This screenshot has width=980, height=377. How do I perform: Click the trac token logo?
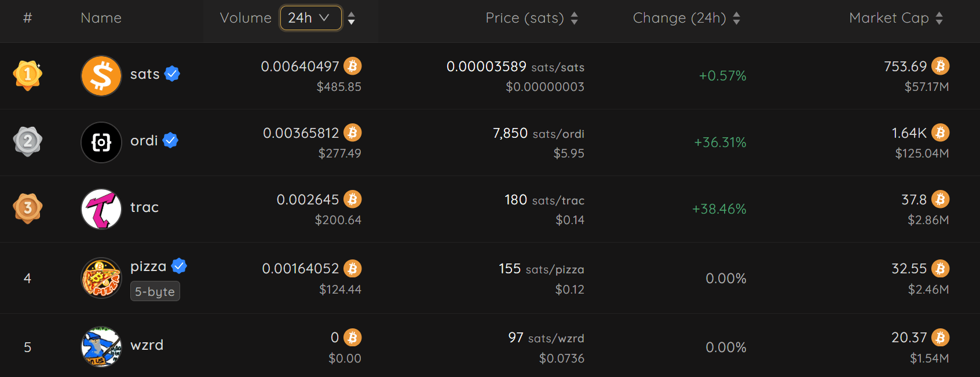tap(101, 209)
